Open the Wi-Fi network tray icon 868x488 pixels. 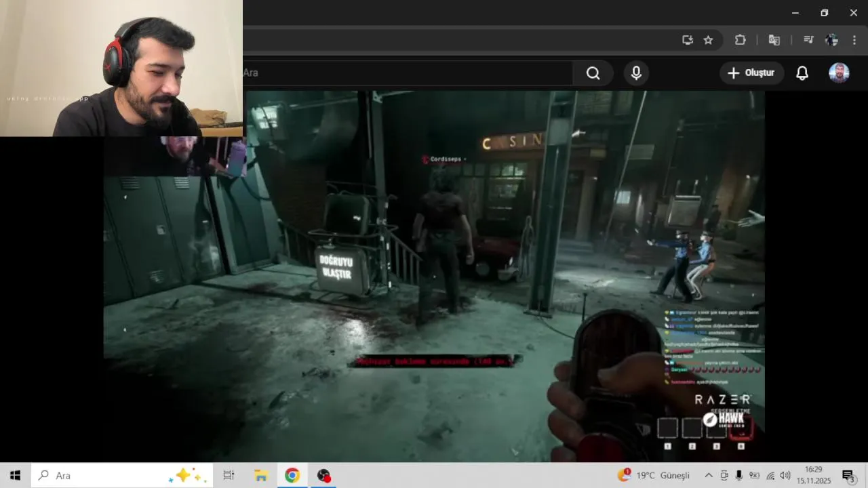pyautogui.click(x=770, y=476)
